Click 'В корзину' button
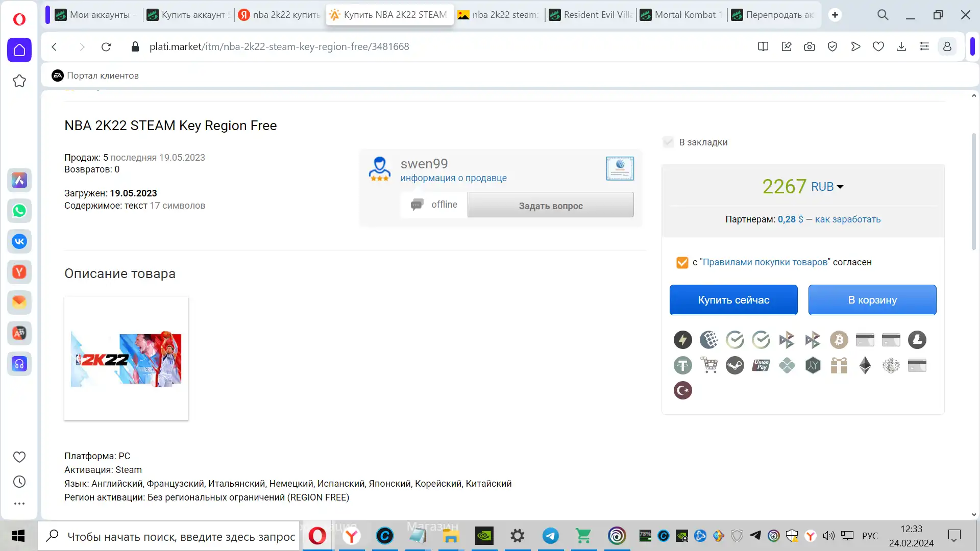 [x=872, y=300]
